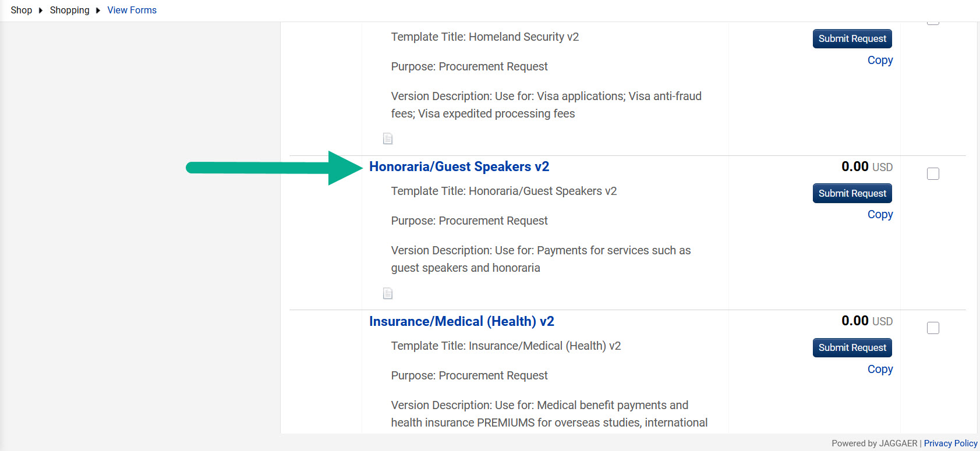Screen dimensions: 980x451
Task: Click the Honoraria Template Title text line
Action: point(504,191)
